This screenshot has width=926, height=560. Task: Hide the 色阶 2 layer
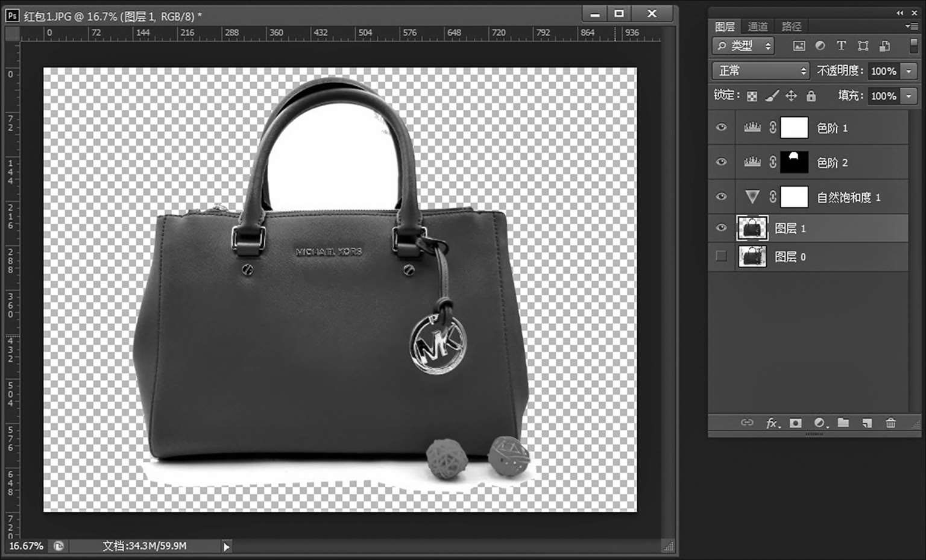click(721, 162)
